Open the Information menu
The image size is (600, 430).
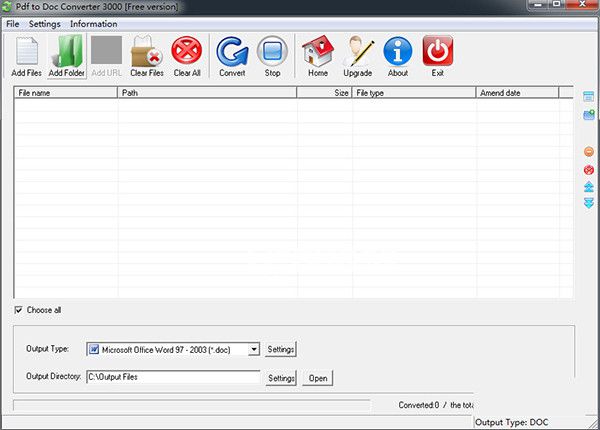pos(93,24)
